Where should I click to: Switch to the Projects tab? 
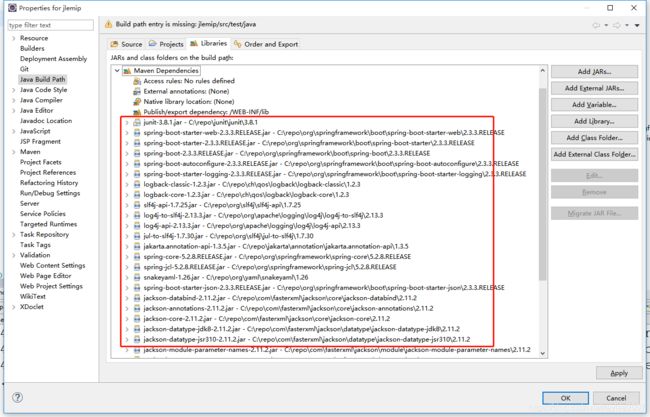(x=166, y=44)
